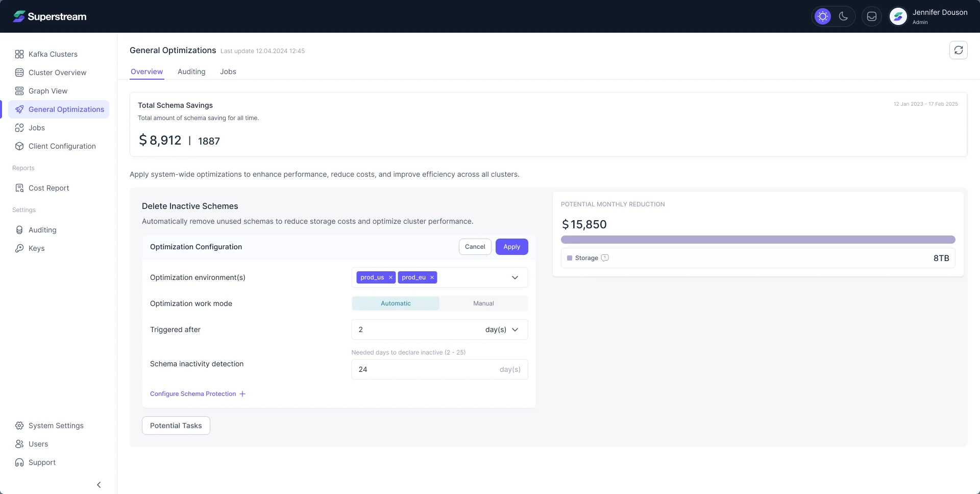Open Auditing settings in sidebar

click(x=59, y=230)
